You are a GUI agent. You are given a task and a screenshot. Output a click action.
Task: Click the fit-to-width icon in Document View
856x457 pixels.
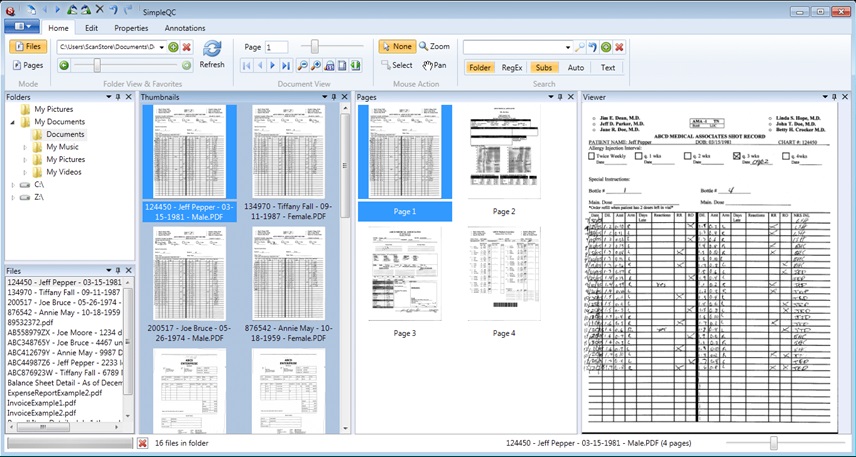pos(329,66)
